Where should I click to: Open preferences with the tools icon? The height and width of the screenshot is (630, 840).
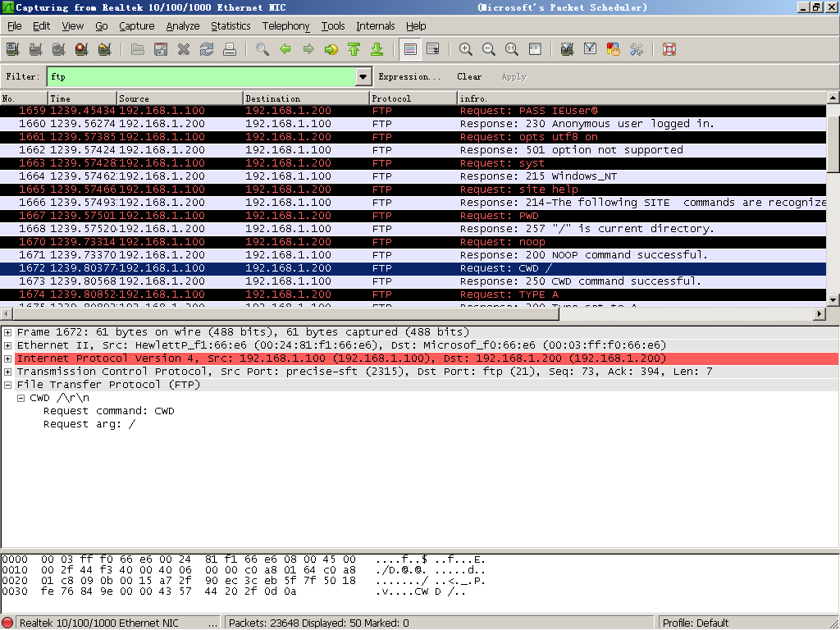(637, 49)
